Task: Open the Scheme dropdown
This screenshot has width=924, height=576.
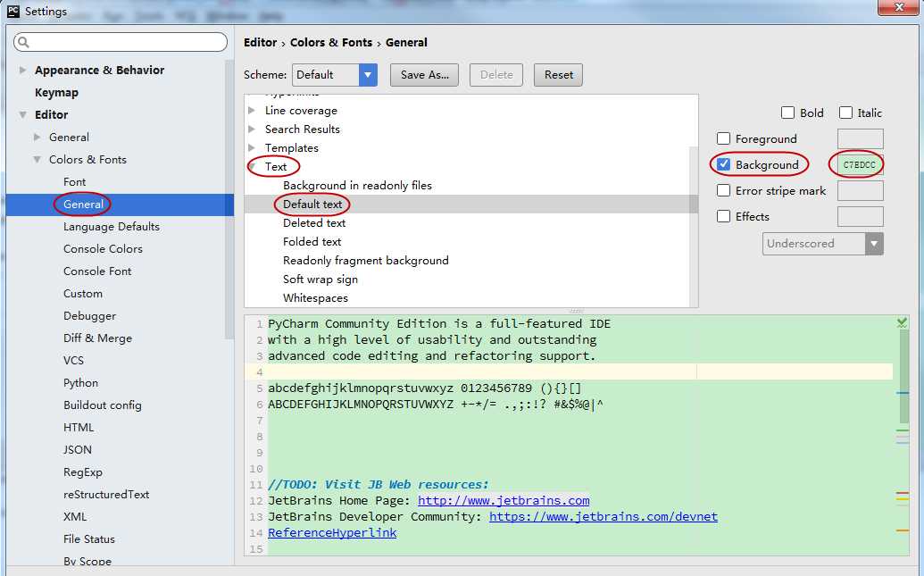Action: (334, 75)
